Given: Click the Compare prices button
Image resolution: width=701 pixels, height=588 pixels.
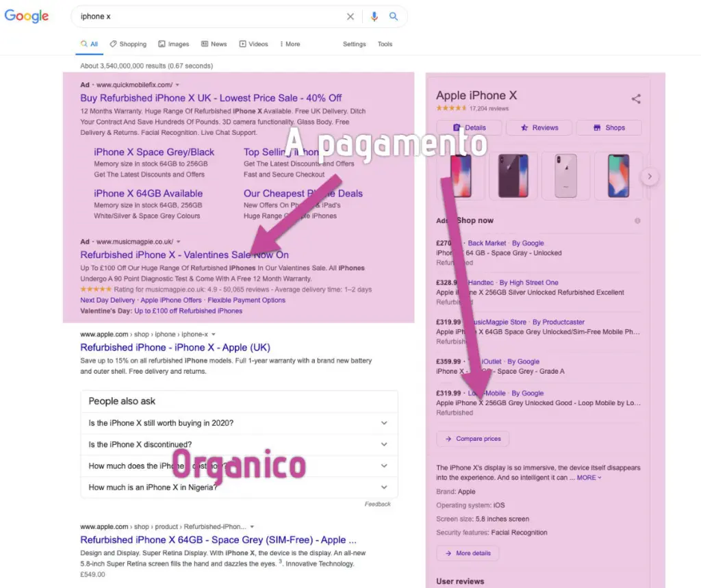Looking at the screenshot, I should pyautogui.click(x=472, y=439).
